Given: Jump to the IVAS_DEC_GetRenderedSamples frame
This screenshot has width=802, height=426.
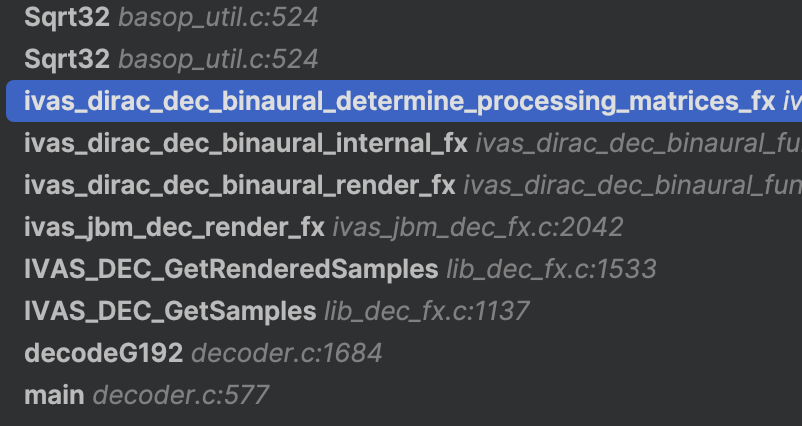Looking at the screenshot, I should click(230, 269).
